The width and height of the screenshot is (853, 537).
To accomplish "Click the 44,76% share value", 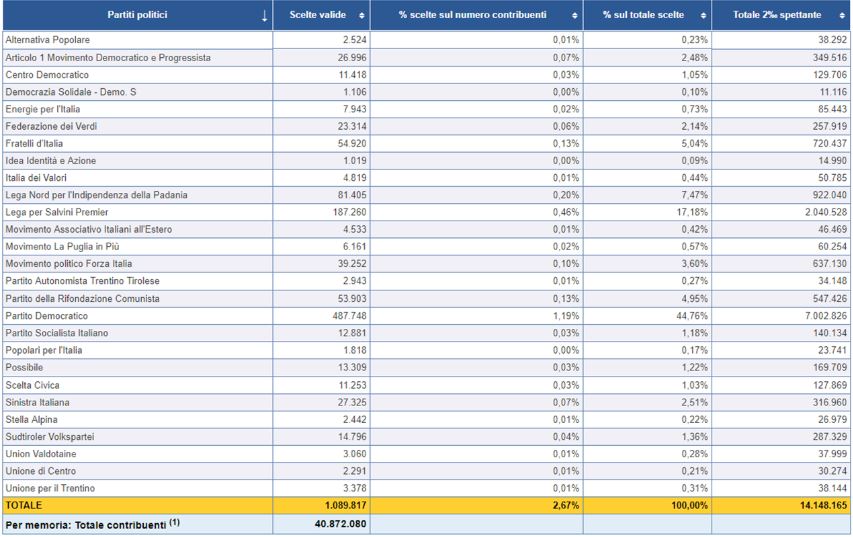I will point(692,316).
